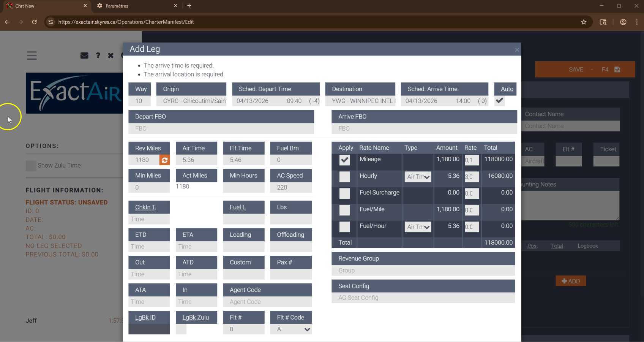Expand the Flt # Code dropdown
The image size is (644, 342).
coord(291,329)
